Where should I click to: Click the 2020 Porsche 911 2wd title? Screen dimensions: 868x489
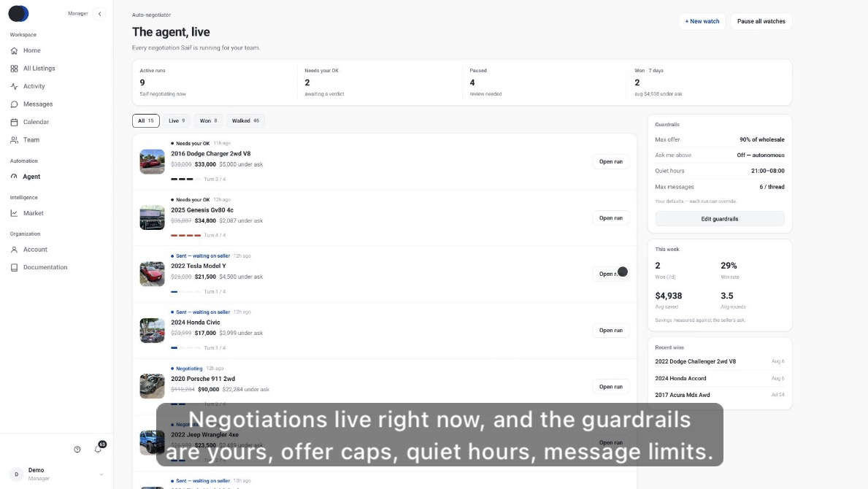pos(203,379)
